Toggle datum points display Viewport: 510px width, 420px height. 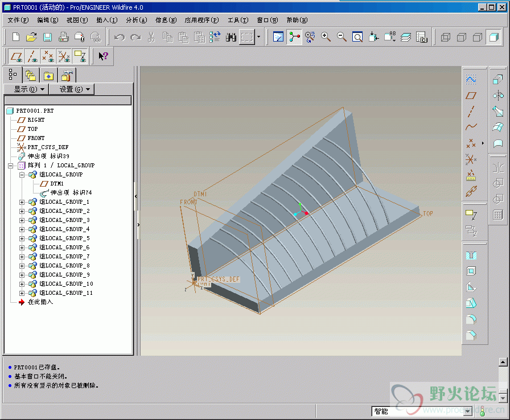(48, 56)
